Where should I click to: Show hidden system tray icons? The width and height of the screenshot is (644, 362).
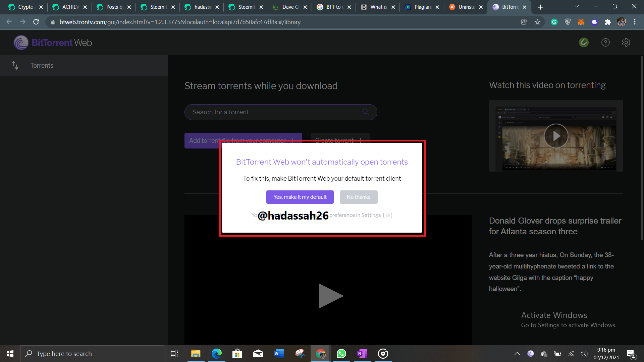[x=517, y=354]
